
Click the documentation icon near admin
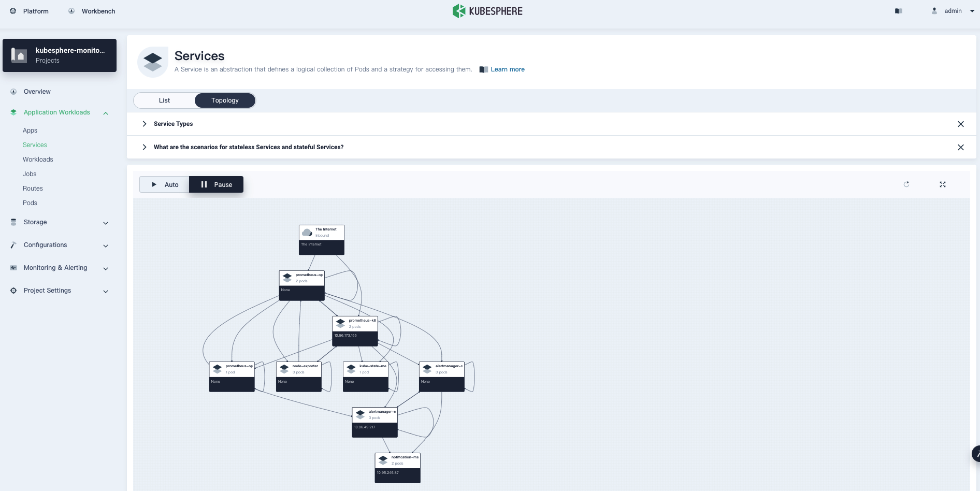coord(899,11)
